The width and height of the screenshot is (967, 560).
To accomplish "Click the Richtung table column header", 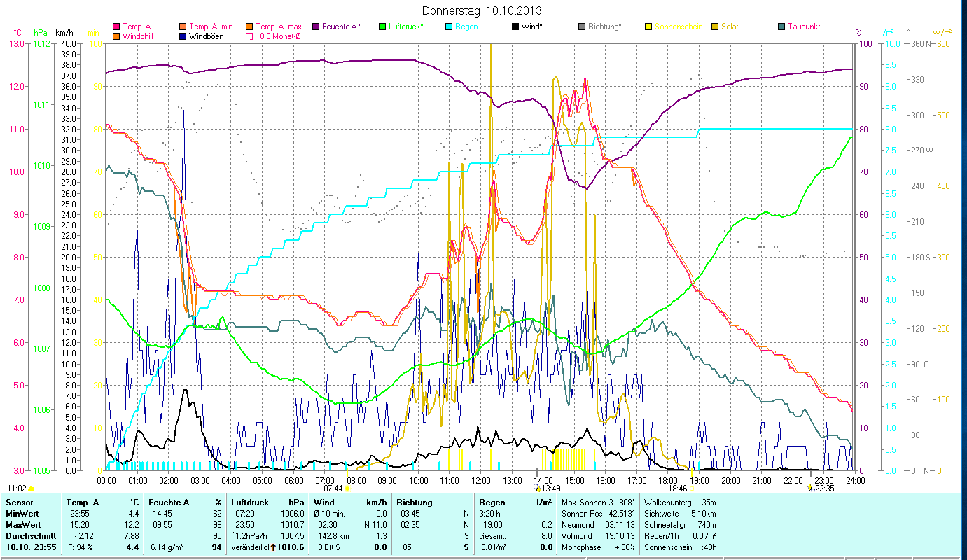I will 415,503.
